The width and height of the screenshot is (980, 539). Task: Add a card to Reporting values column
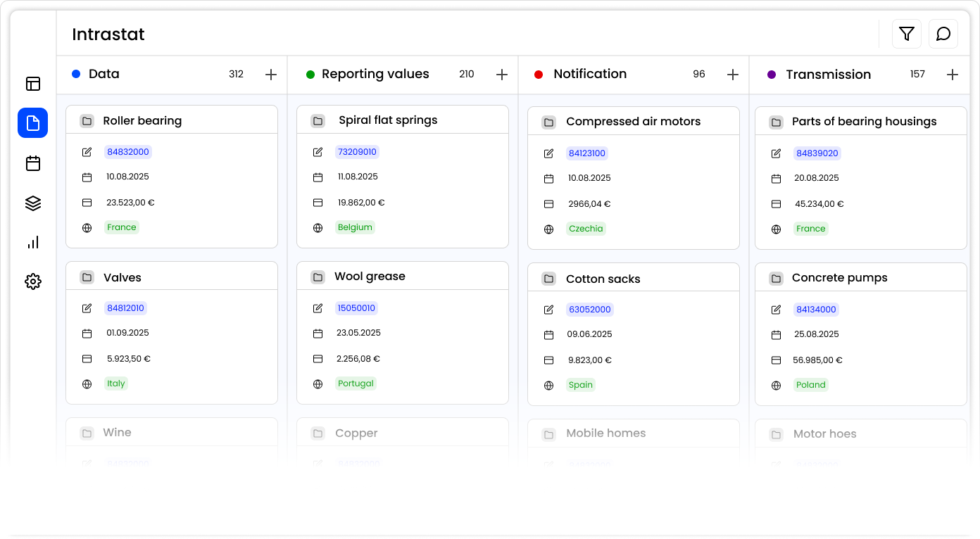(x=502, y=75)
